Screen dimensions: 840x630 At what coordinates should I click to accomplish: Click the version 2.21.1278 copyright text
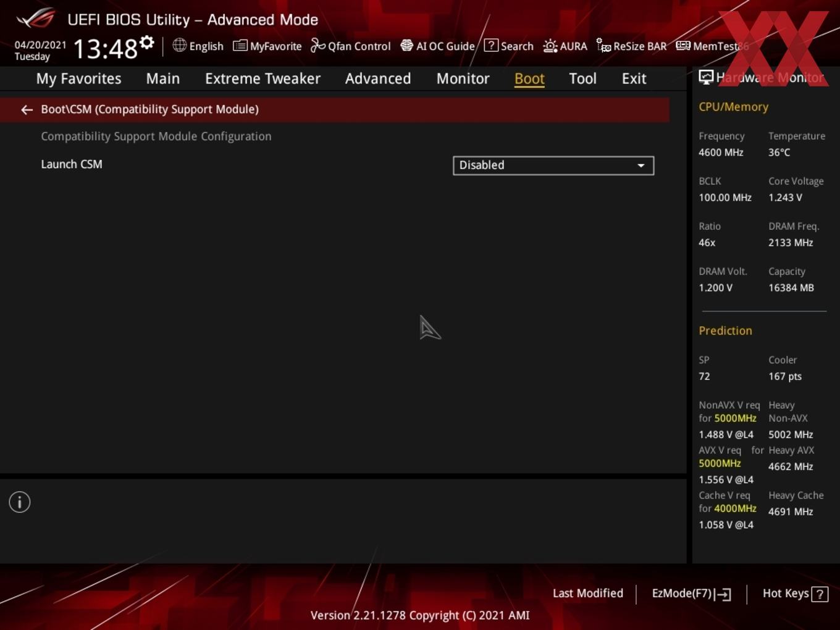click(x=420, y=616)
